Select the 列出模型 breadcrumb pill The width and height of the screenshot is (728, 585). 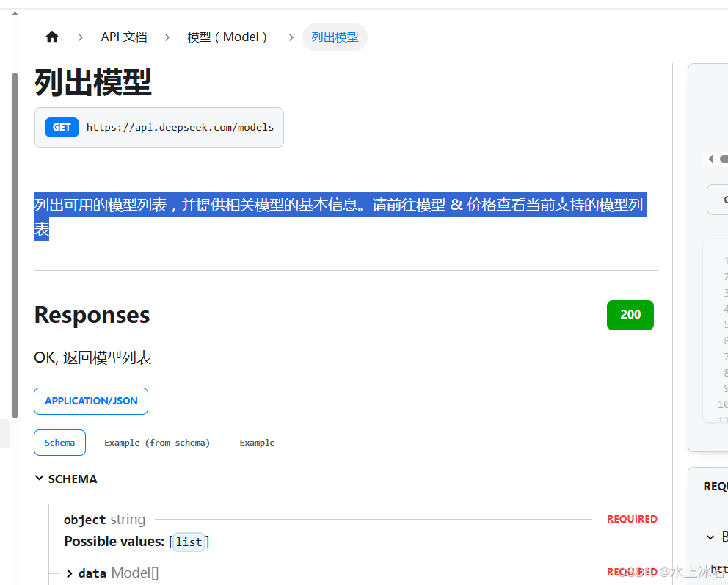[x=335, y=37]
